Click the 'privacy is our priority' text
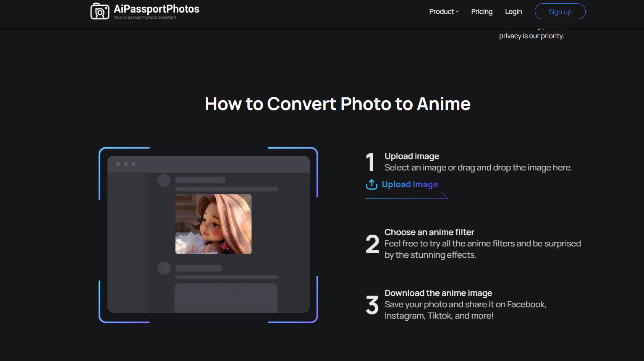This screenshot has height=361, width=644. coord(531,36)
